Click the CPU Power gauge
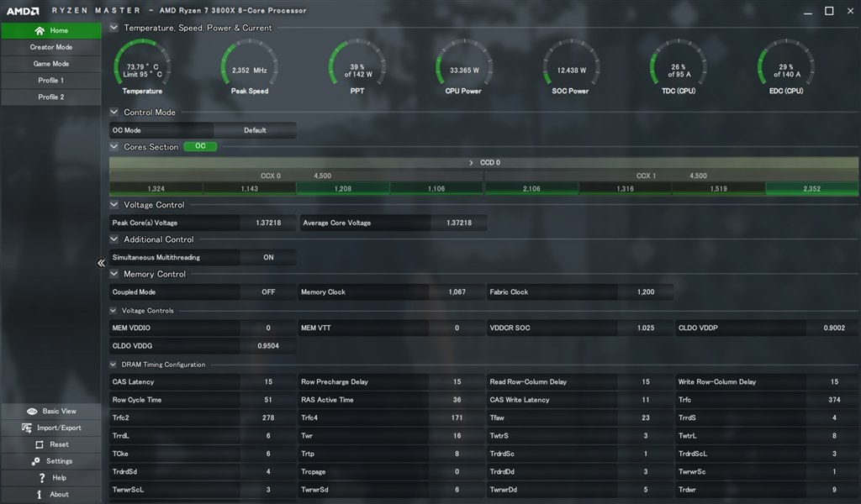This screenshot has height=504, width=861. 464,67
